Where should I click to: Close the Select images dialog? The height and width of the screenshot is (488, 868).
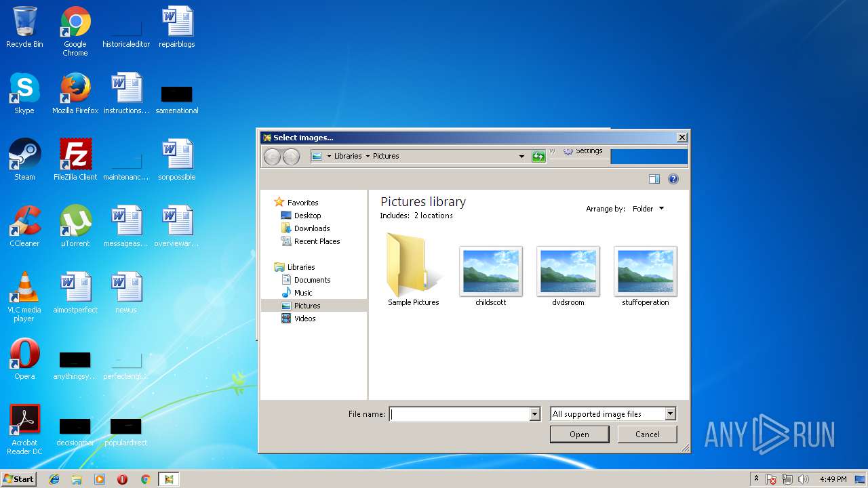click(x=682, y=138)
